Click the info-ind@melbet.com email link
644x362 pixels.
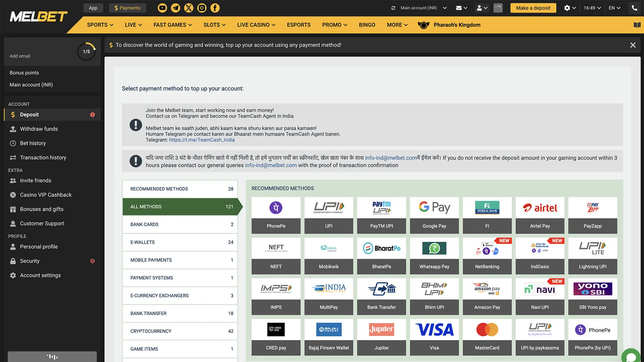tap(271, 165)
